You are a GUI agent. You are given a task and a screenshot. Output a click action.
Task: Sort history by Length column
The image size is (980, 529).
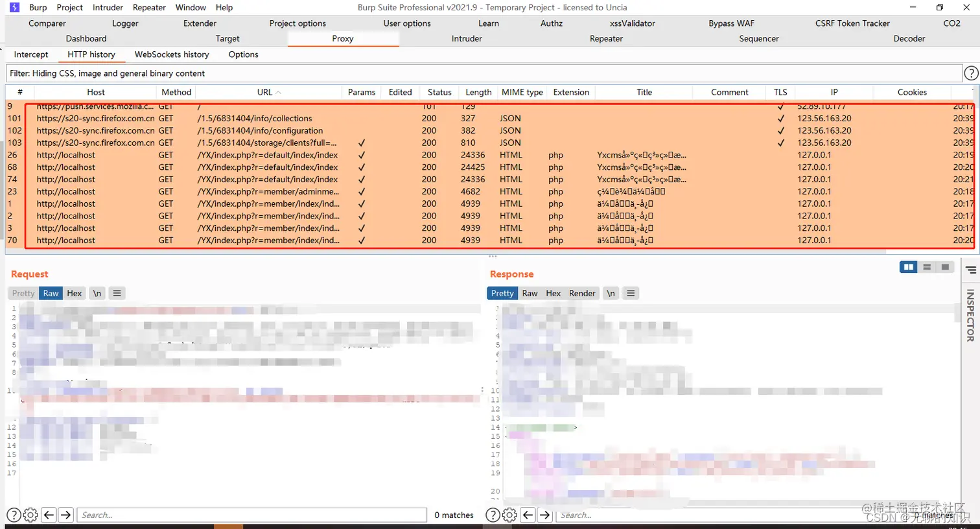click(x=478, y=92)
